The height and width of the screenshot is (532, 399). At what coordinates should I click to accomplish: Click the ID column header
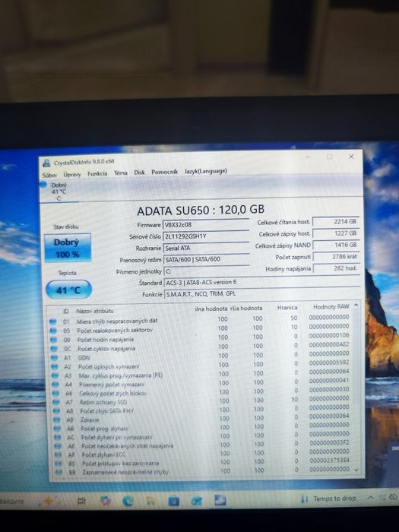(66, 311)
